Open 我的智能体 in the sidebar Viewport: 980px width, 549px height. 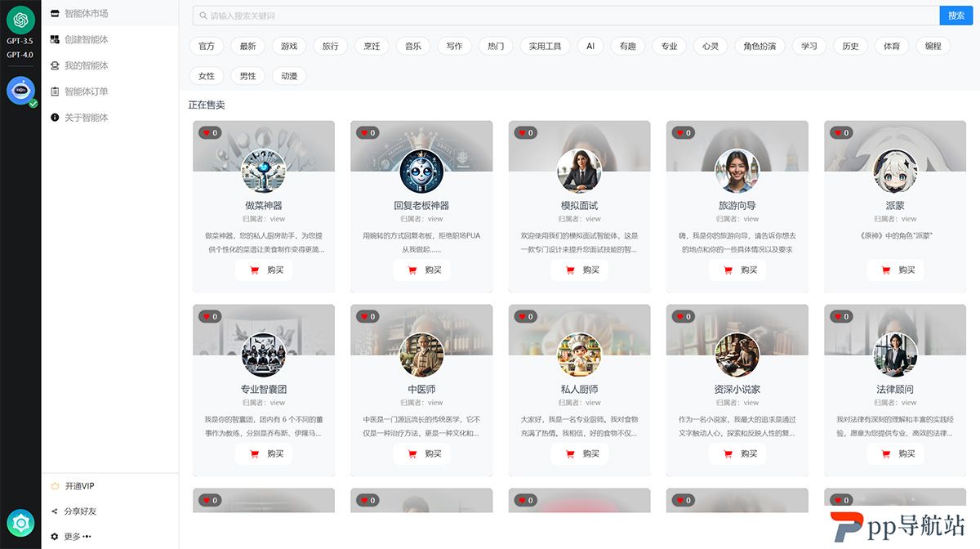click(110, 65)
